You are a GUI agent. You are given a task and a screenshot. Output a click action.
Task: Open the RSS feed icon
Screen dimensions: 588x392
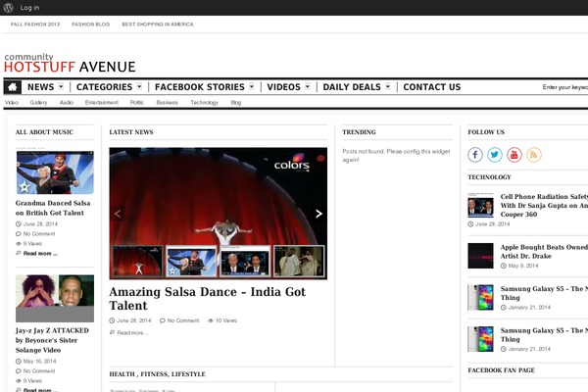tap(534, 155)
